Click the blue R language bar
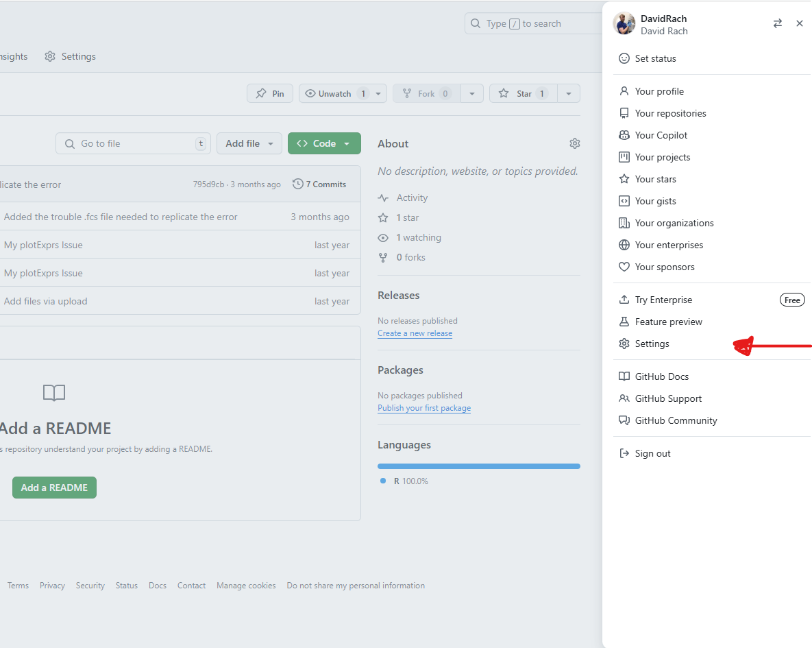 coord(478,466)
